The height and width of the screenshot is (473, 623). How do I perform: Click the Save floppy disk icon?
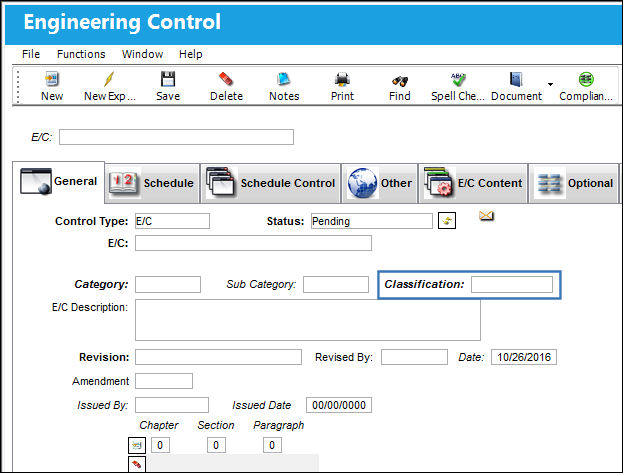pos(168,79)
